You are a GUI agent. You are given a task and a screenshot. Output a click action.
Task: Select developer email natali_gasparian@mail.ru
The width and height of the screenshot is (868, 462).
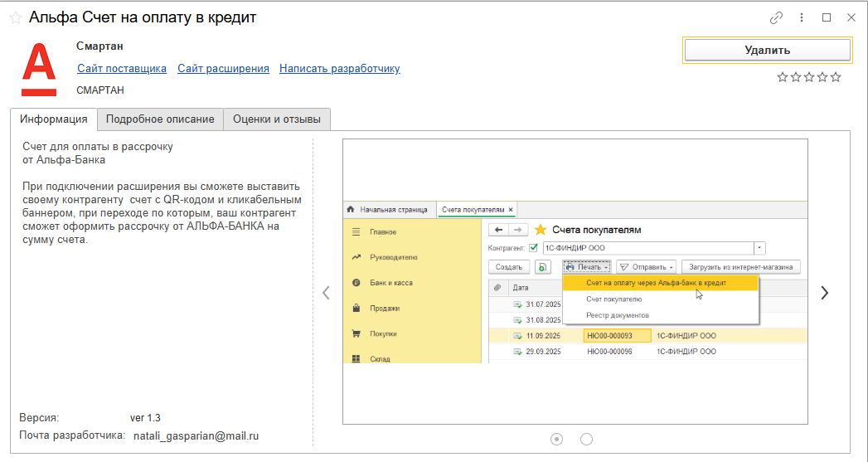point(196,436)
